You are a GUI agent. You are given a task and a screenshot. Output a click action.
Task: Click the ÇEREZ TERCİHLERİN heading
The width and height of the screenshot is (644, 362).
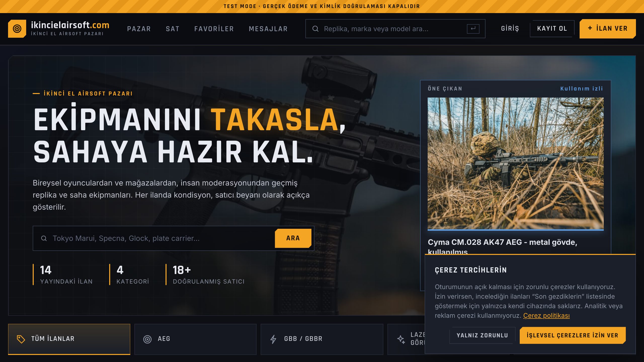coord(471,270)
